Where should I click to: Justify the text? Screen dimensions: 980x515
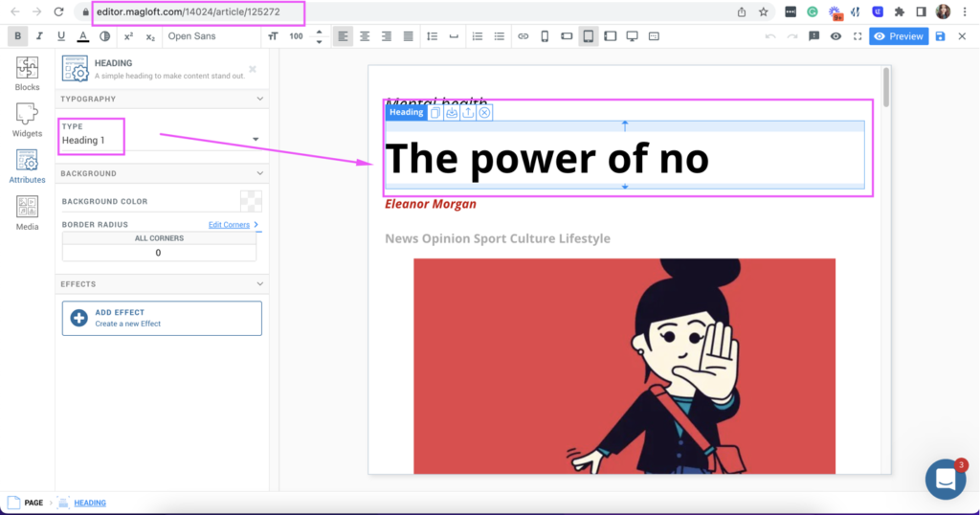point(408,36)
